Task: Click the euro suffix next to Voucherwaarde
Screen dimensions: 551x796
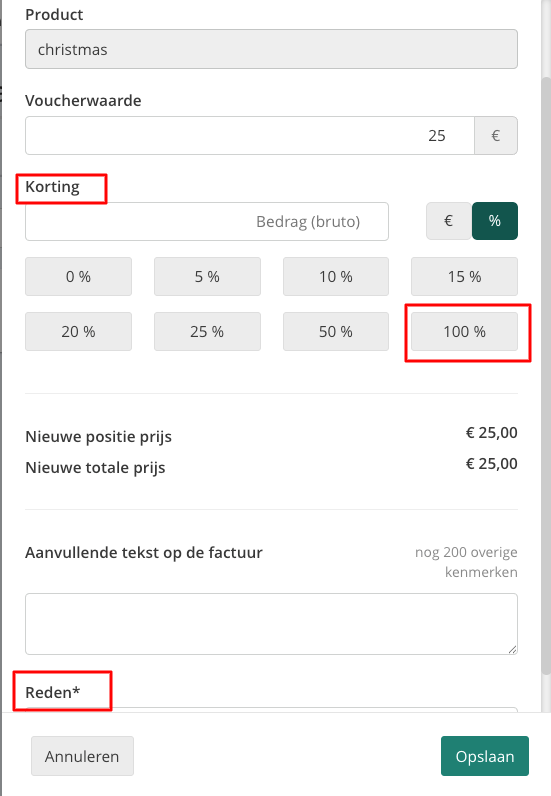Action: [x=496, y=136]
